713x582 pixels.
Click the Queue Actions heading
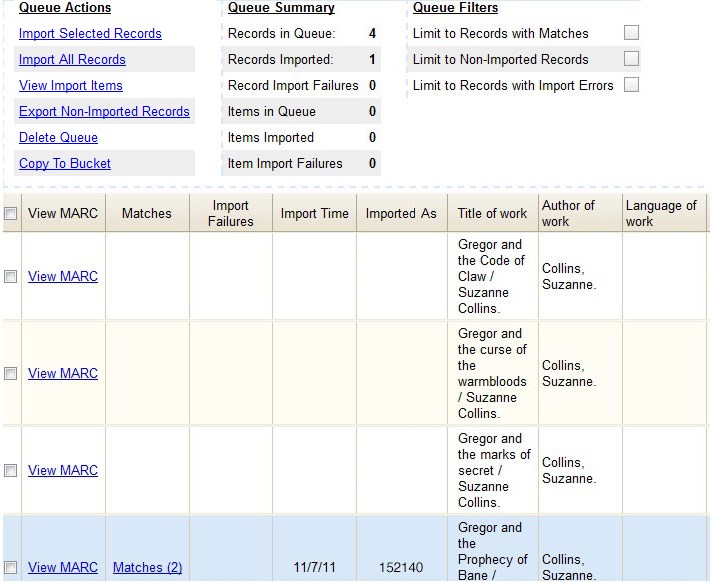tap(65, 8)
